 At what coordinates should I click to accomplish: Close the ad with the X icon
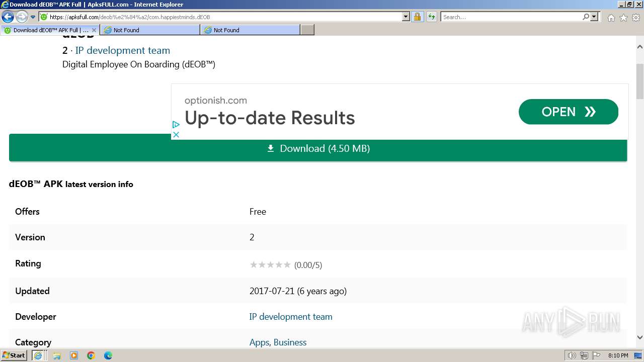pos(176,135)
